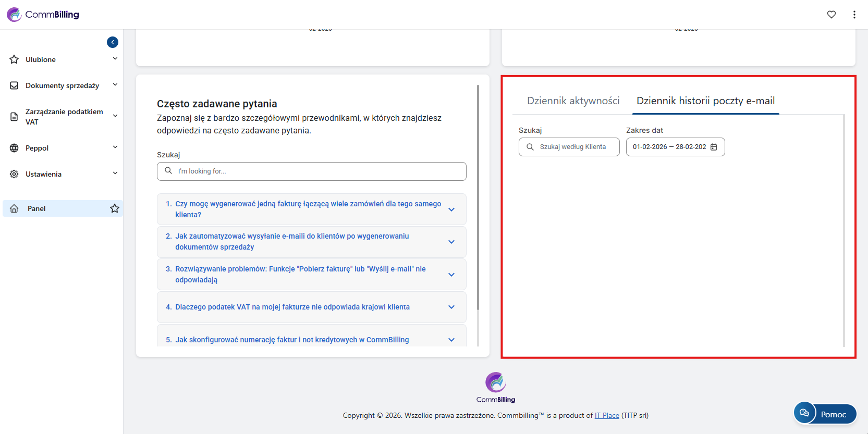The width and height of the screenshot is (868, 434).
Task: Open the three-dot more options menu
Action: click(854, 15)
